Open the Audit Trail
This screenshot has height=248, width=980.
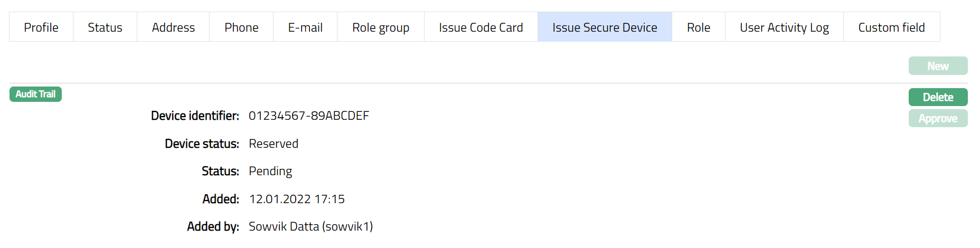(35, 94)
